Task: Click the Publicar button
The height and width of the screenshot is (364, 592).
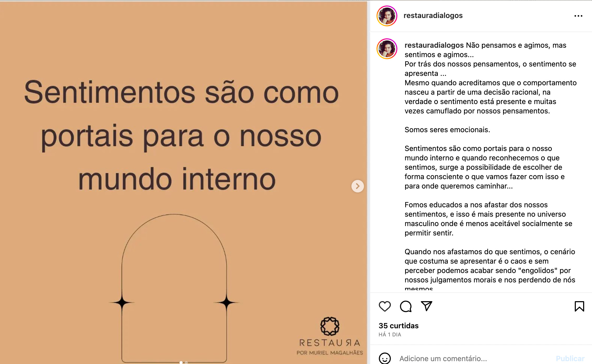Action: 570,359
